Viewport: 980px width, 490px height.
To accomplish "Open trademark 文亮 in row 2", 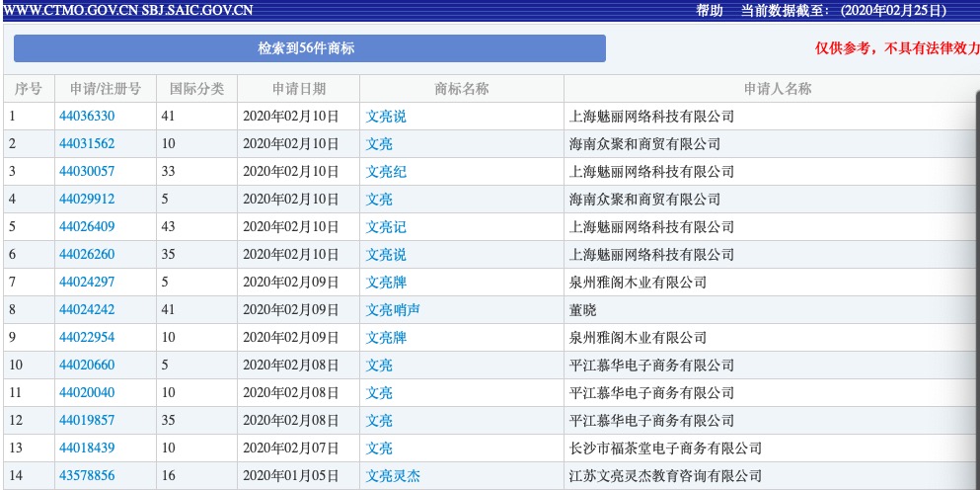I will click(x=379, y=144).
